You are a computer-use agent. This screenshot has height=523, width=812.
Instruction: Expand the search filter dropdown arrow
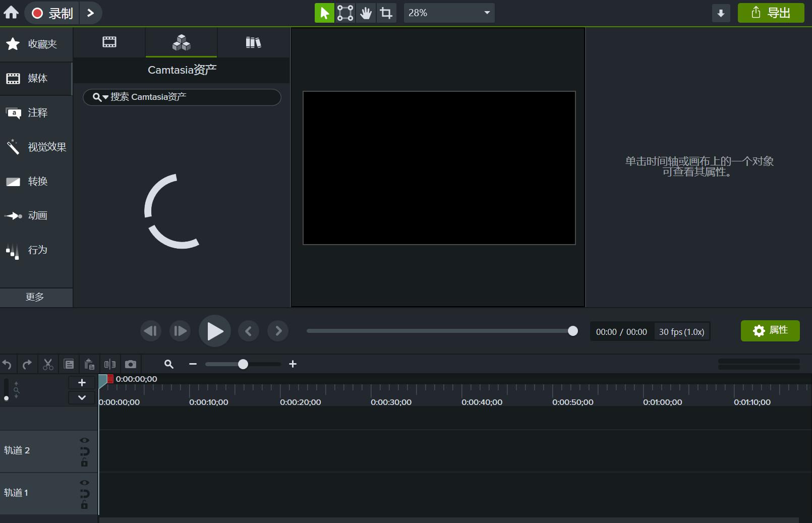click(x=105, y=97)
